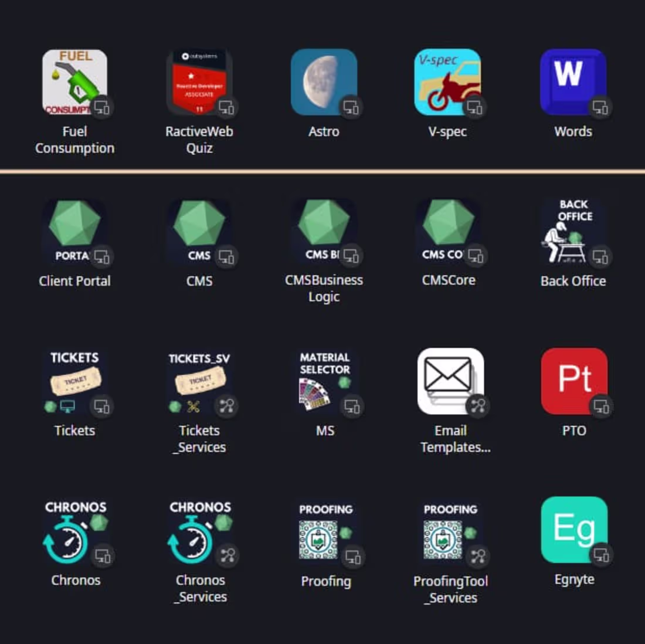The image size is (645, 644).
Task: Open the CMS app
Action: (199, 232)
